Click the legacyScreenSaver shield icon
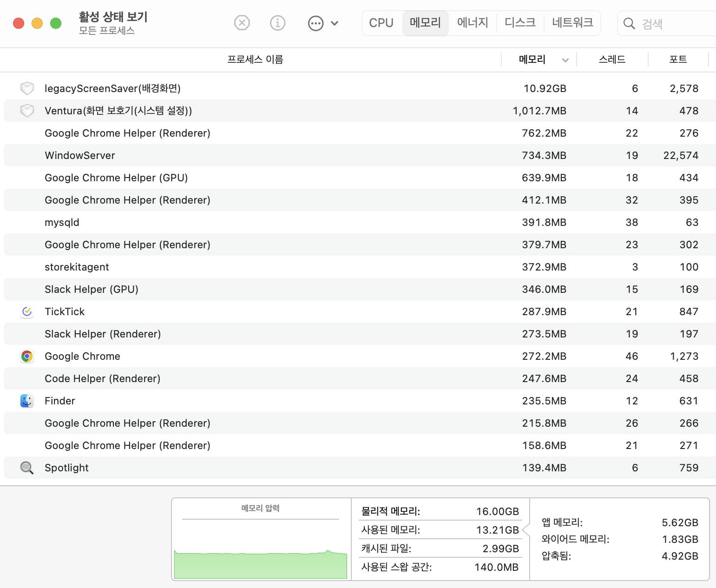The height and width of the screenshot is (588, 716). pos(27,88)
